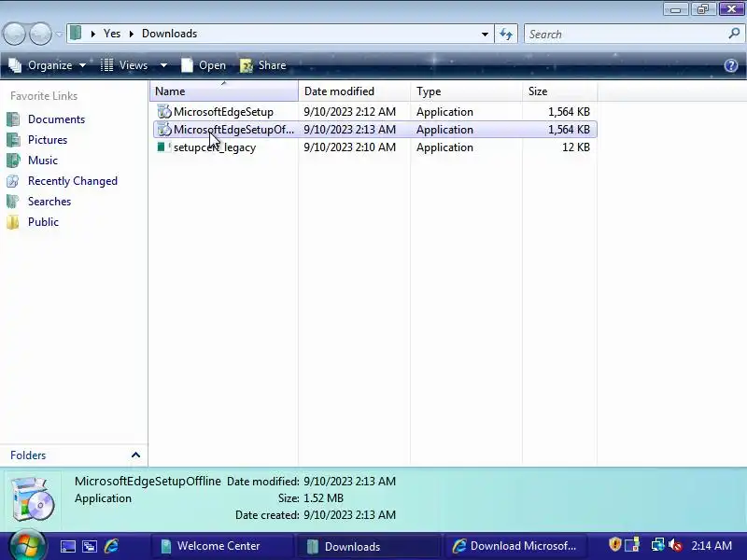Viewport: 747px width, 560px height.
Task: Click the Searches folder icon in sidebar
Action: tap(13, 202)
